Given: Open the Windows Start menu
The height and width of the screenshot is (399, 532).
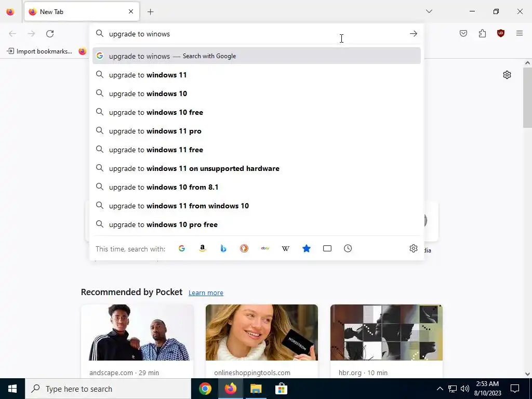Looking at the screenshot, I should point(12,389).
